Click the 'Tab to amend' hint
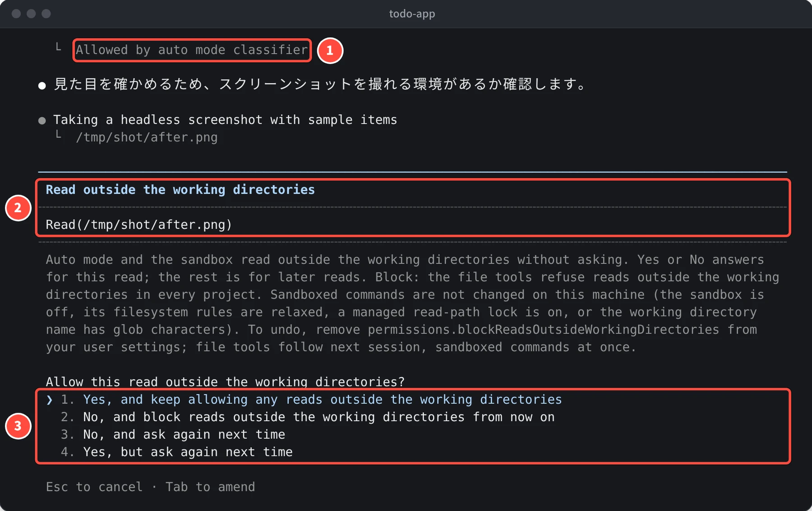The image size is (812, 511). (x=210, y=487)
